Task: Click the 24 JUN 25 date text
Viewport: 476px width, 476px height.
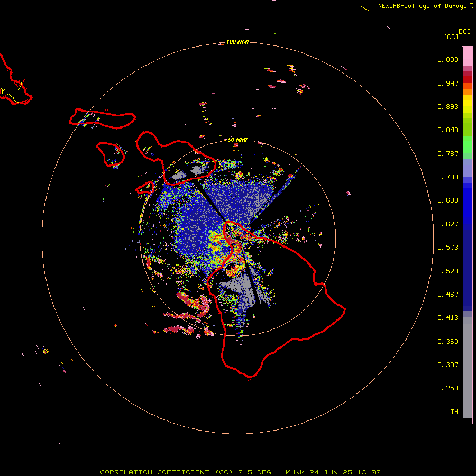Action: coord(331,472)
